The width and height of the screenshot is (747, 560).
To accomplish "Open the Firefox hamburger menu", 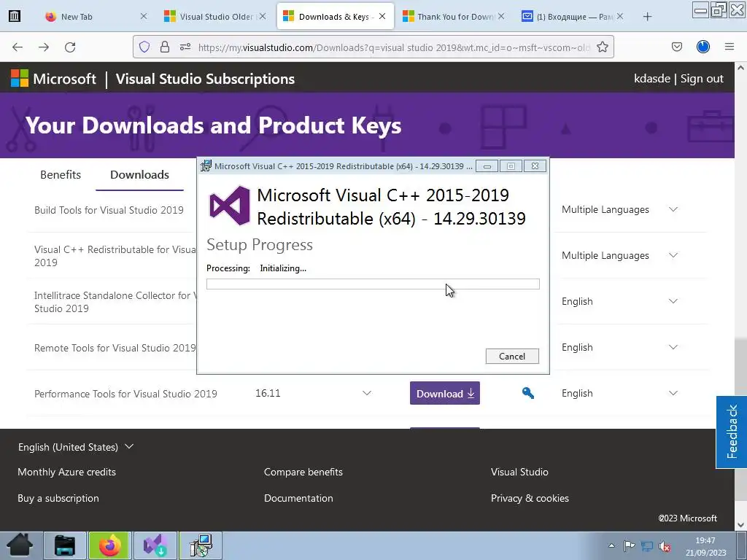I will click(x=729, y=47).
